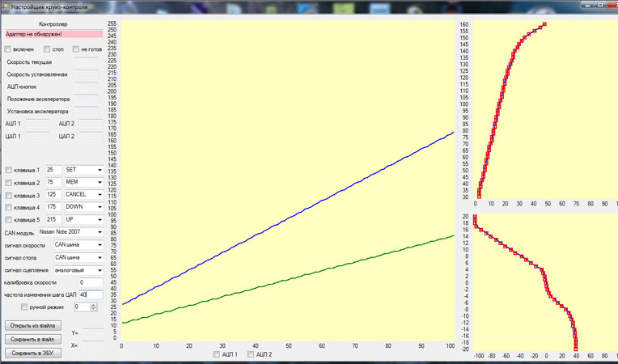Expand the CANCEL dropdown for клавиша 3
This screenshot has width=618, height=364.
click(99, 195)
